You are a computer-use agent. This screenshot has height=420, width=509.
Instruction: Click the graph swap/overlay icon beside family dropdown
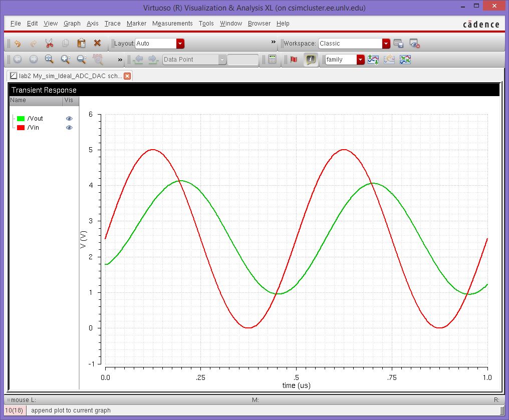coord(373,60)
